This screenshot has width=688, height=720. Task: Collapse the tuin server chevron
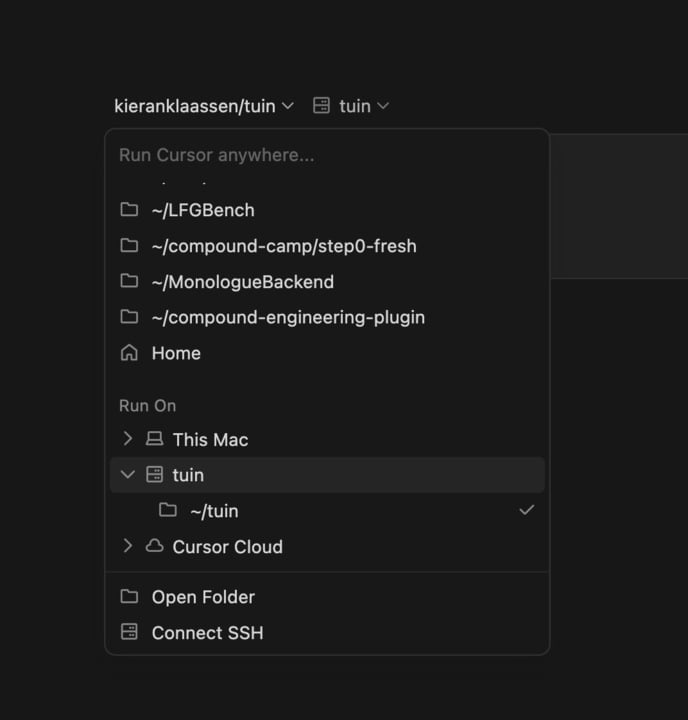point(128,474)
